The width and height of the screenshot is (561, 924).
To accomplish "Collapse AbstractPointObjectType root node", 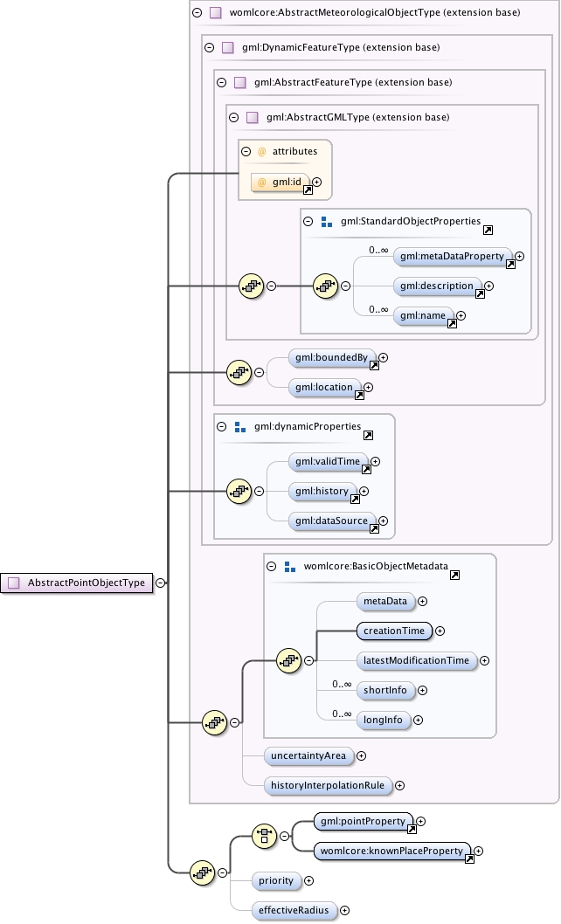I will [161, 583].
